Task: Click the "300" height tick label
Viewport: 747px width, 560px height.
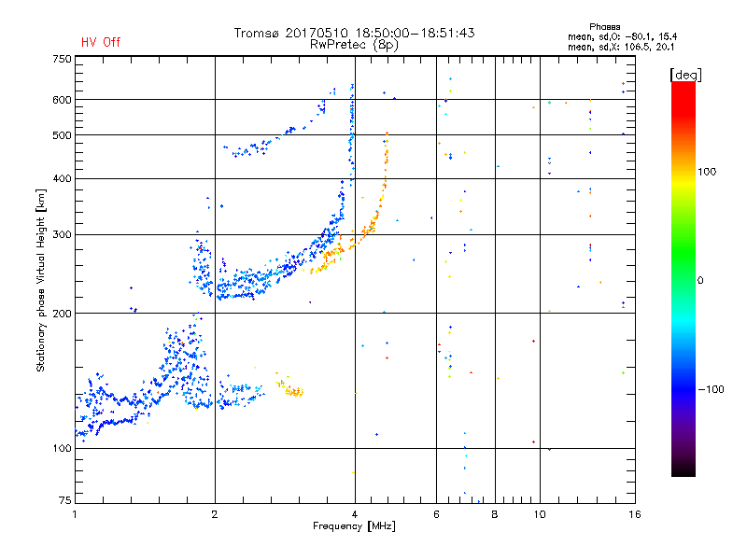Action: click(x=62, y=234)
